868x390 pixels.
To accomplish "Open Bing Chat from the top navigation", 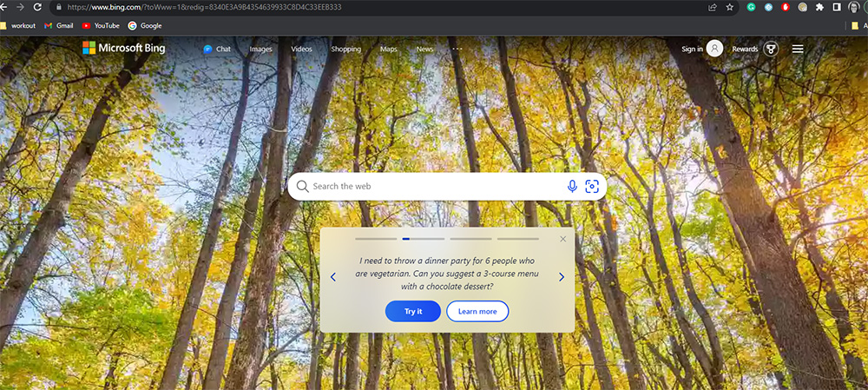I will [217, 49].
